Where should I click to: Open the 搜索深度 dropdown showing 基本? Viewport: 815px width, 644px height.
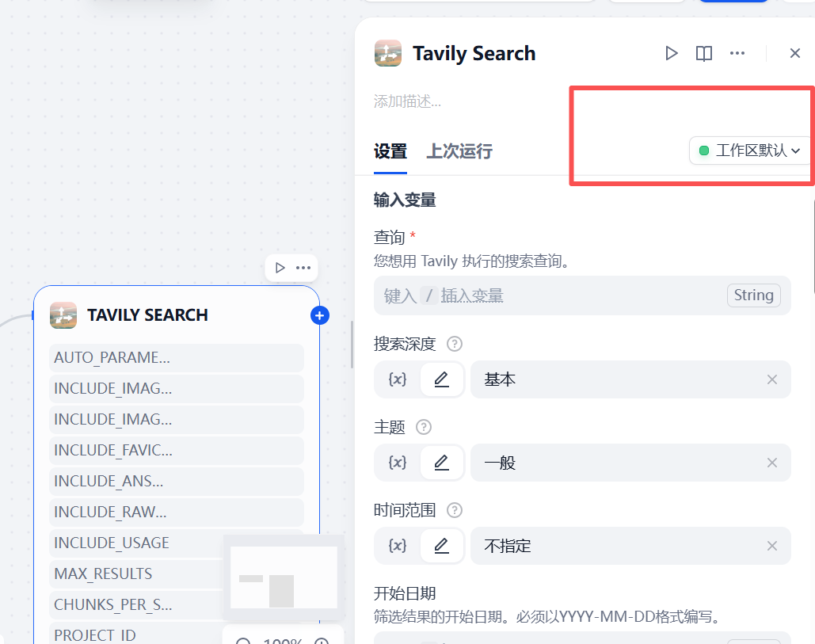[x=630, y=379]
